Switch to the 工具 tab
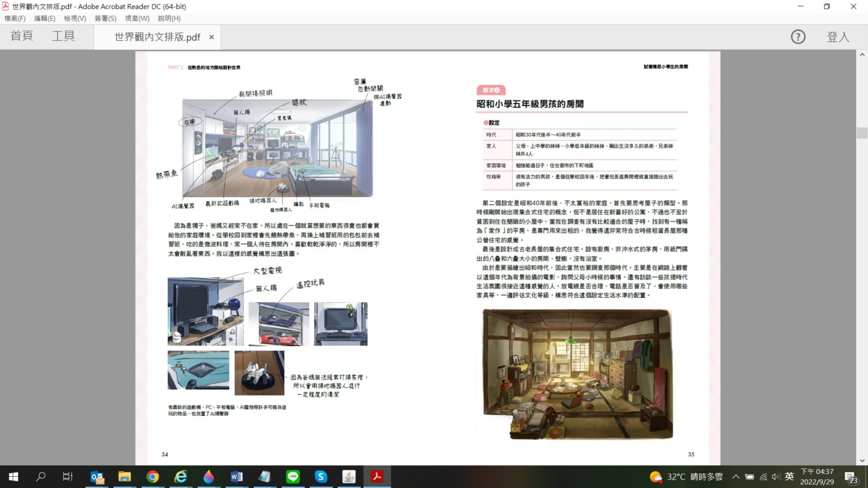Image resolution: width=868 pixels, height=488 pixels. pos(63,36)
